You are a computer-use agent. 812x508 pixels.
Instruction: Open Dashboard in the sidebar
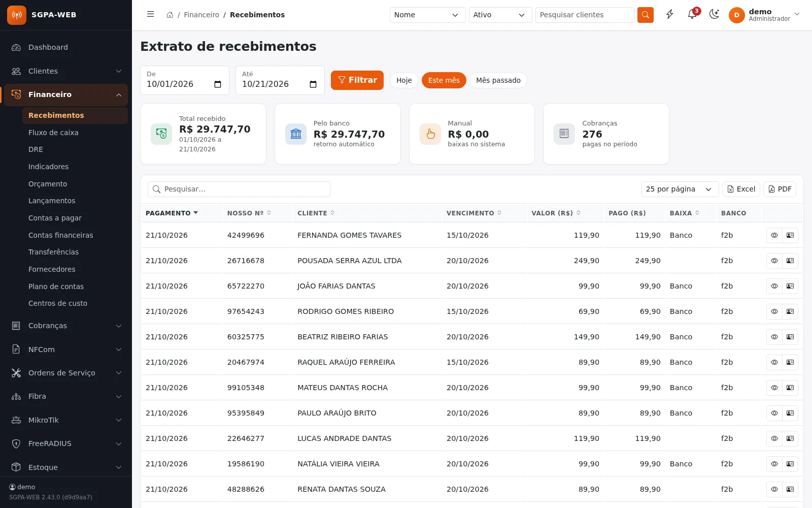click(x=66, y=47)
